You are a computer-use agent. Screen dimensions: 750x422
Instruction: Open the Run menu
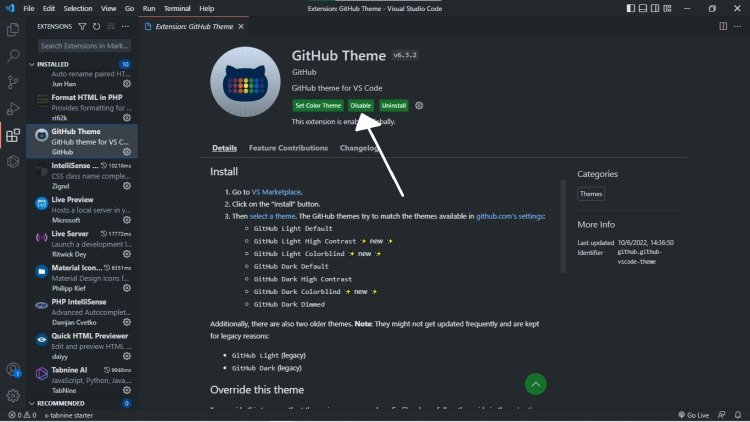click(149, 8)
